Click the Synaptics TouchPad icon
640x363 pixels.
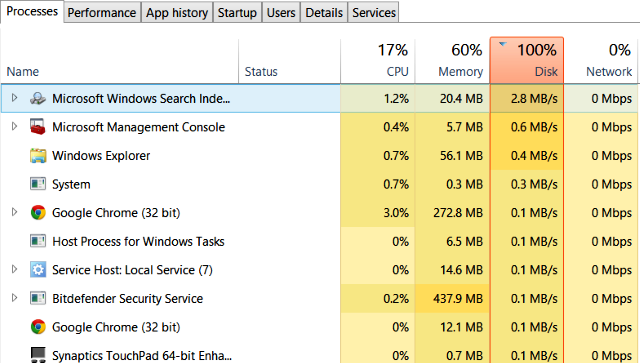pos(38,355)
